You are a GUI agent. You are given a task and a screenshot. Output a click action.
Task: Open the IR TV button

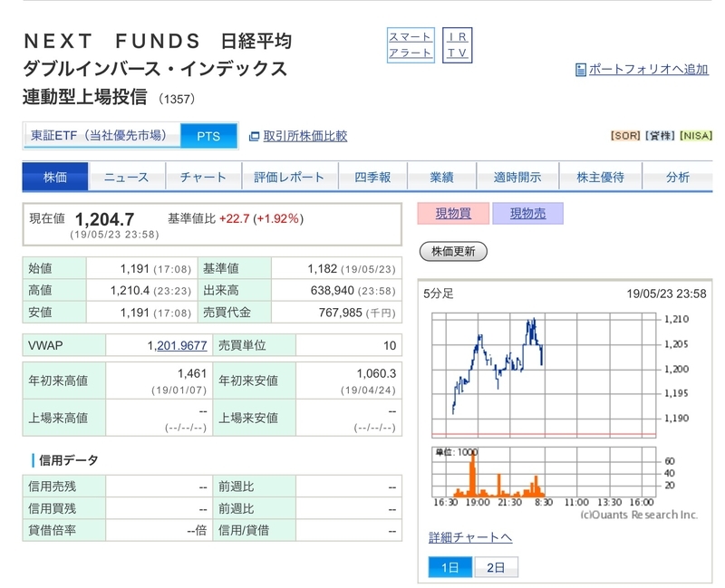[x=457, y=45]
